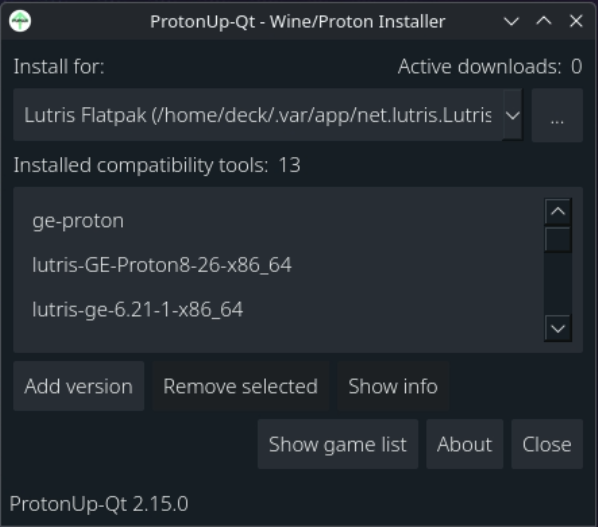The width and height of the screenshot is (598, 527).
Task: Click the list scrollbar down arrow
Action: (x=558, y=328)
